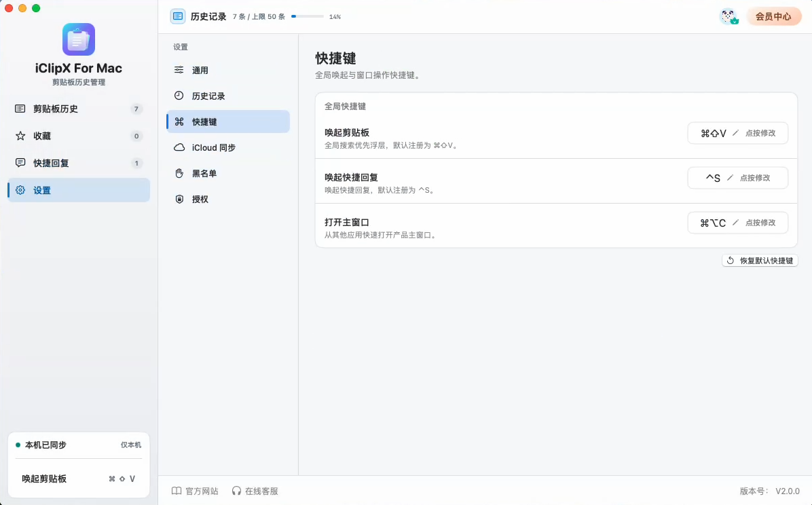Click the iCloud 同步 cloud icon
Image resolution: width=812 pixels, height=505 pixels.
tap(179, 147)
